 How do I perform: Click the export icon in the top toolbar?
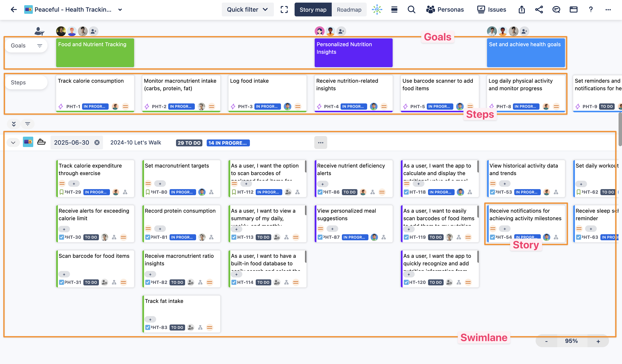coord(522,10)
